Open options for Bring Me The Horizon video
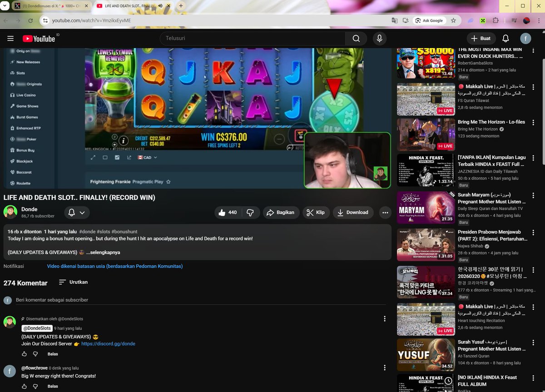 532,123
